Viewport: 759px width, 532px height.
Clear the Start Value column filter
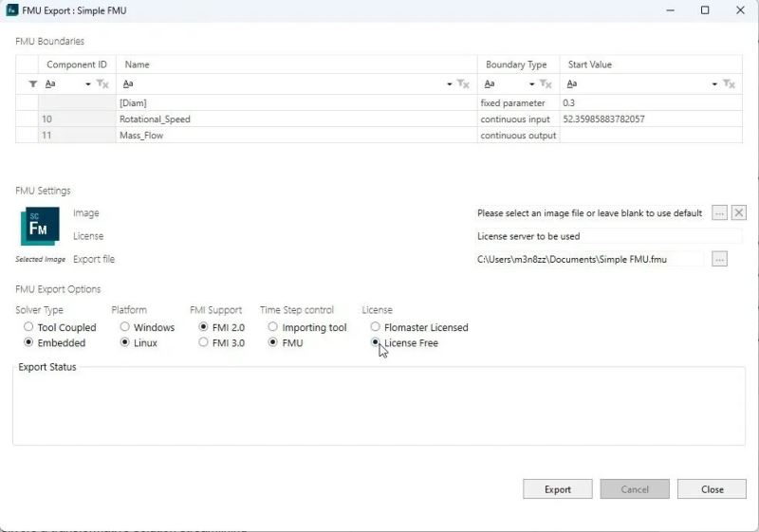pos(729,84)
